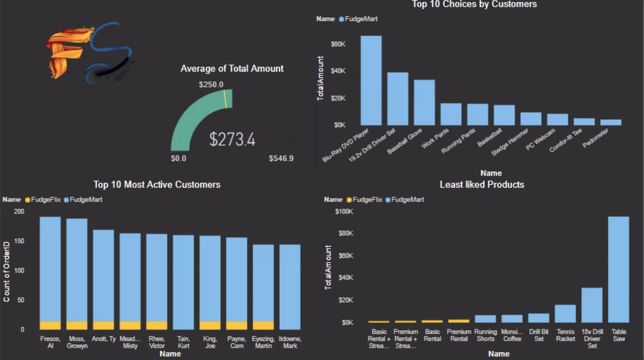Click the 18v Drill Driver Set bar
The image size is (644, 360).
coord(592,305)
